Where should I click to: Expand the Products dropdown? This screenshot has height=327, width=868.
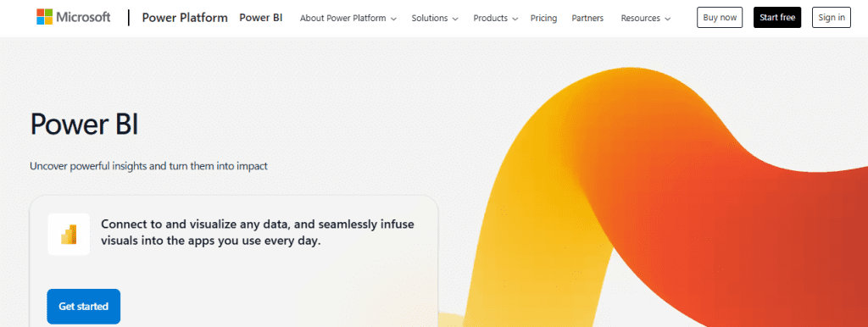tap(495, 18)
